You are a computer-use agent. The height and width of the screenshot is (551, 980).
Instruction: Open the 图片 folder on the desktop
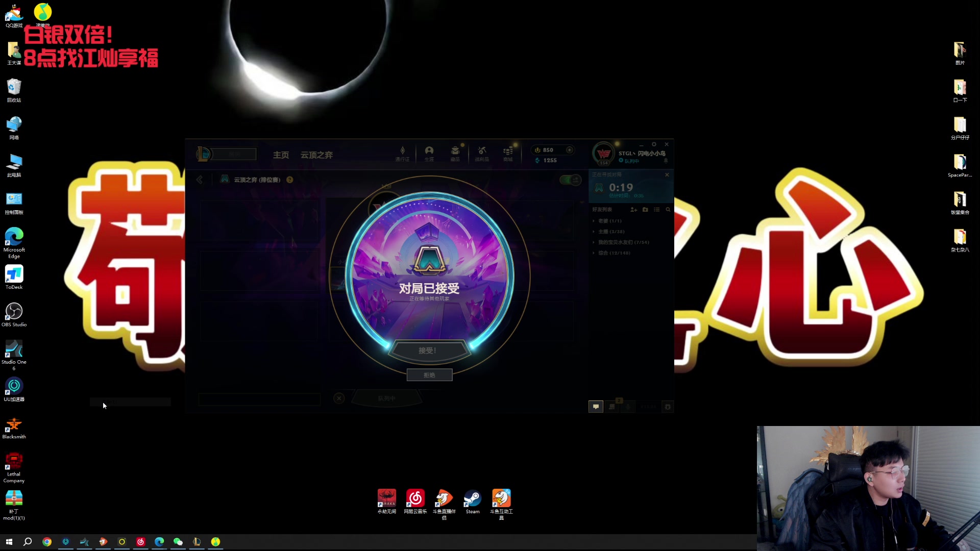point(960,53)
